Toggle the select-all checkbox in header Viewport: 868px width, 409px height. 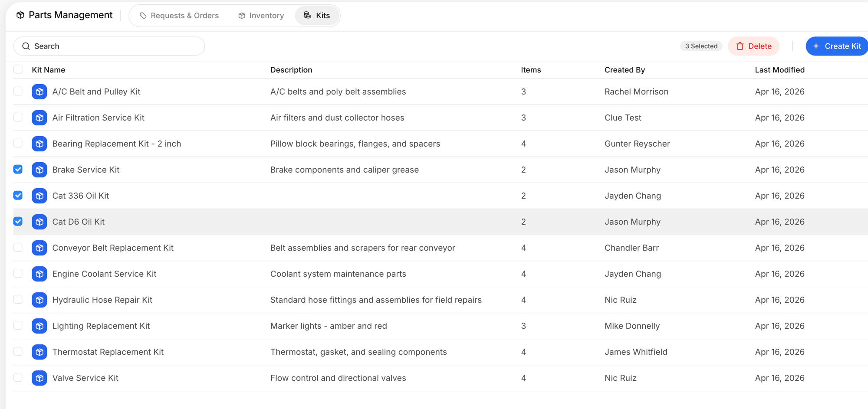18,69
